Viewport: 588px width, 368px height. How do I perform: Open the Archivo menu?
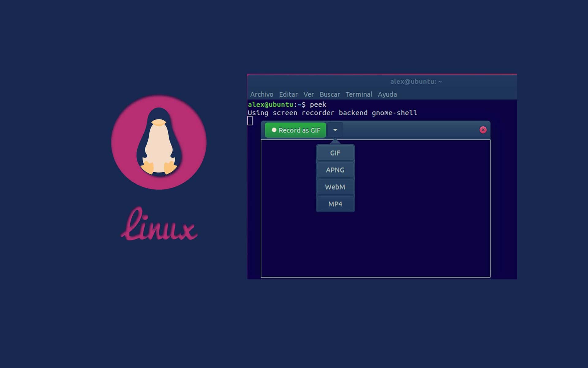click(262, 94)
